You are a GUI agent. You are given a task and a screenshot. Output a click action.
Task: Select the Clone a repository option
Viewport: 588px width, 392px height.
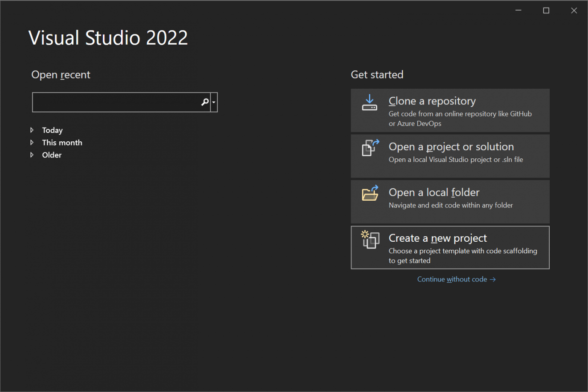pos(450,110)
